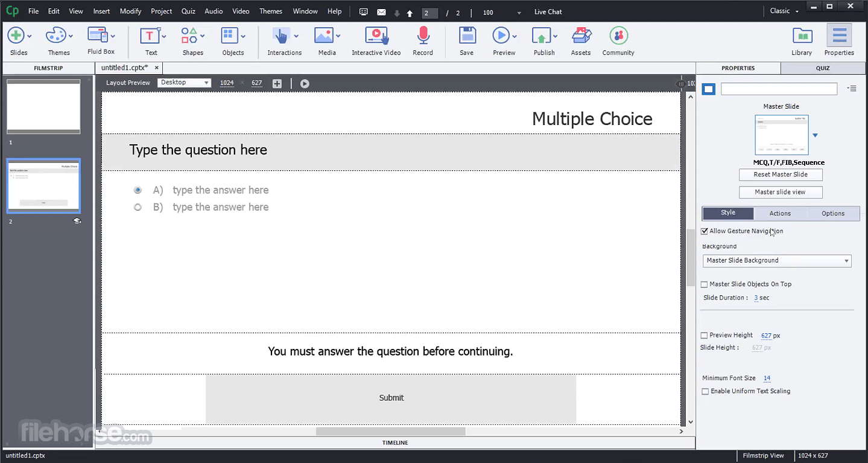868x463 pixels.
Task: Click the horizontal scrollbar thumb under the slide
Action: pos(390,432)
